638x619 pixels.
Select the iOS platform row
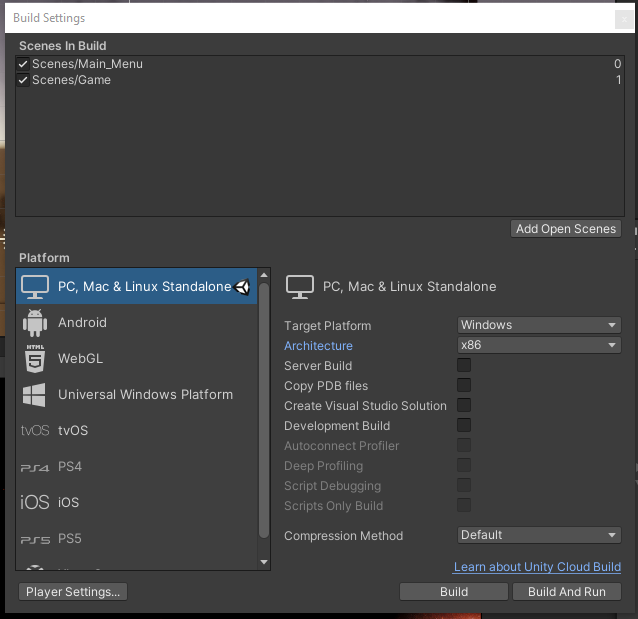[136, 502]
